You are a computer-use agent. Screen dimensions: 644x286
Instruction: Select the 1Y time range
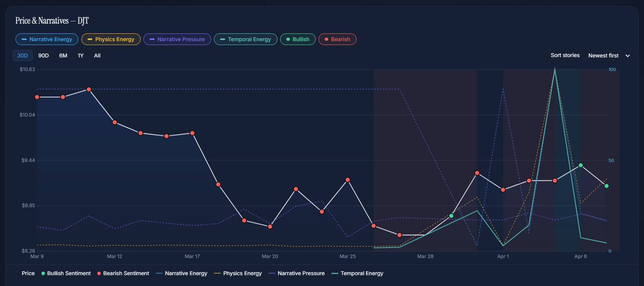(x=81, y=55)
